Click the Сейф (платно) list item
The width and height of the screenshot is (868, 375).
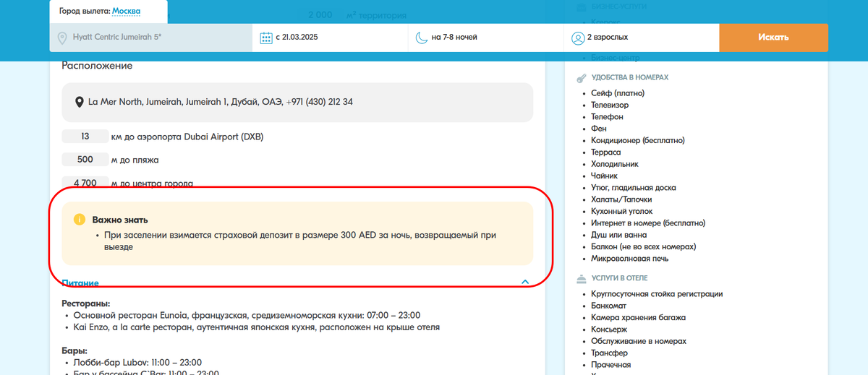618,93
